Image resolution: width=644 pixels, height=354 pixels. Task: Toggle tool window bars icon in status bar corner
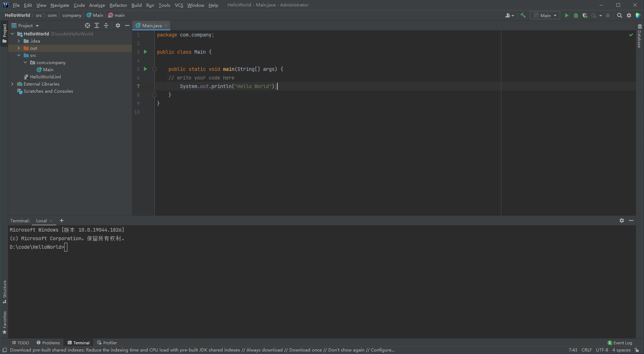(5, 350)
